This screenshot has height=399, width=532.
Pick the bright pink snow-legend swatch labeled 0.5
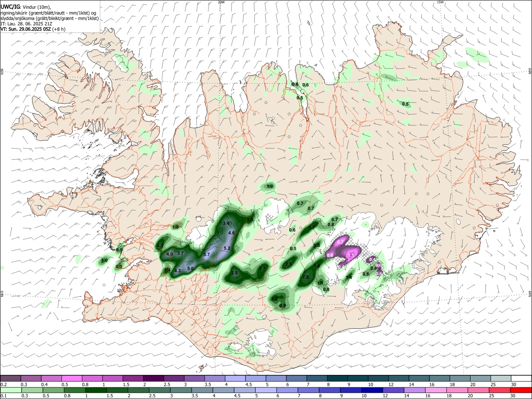[x=71, y=378]
